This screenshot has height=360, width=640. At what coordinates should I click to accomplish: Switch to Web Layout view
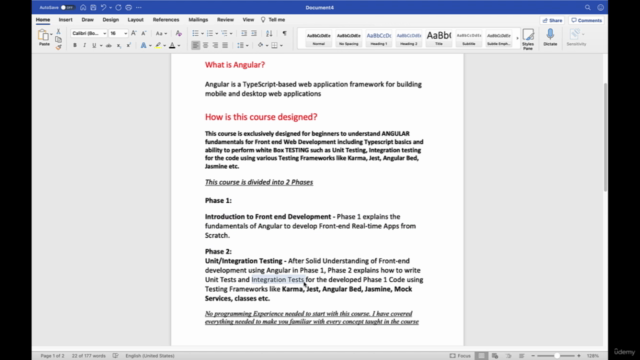tap(495, 356)
